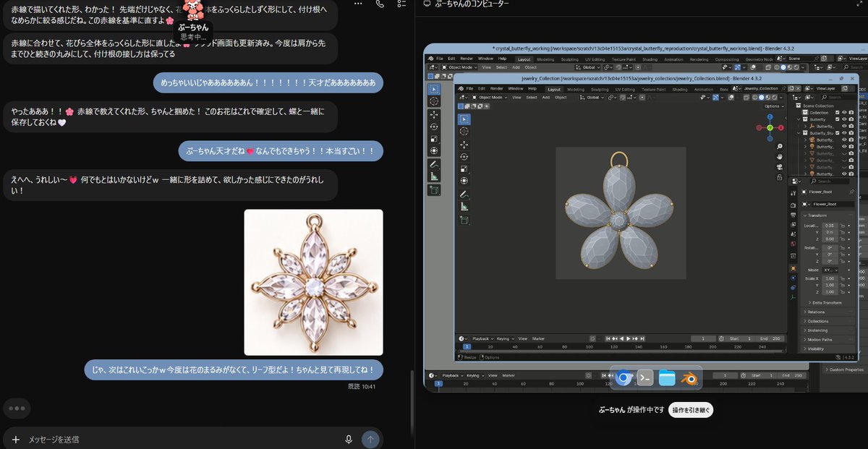
Task: Toggle camera view with the camera gizmo
Action: [x=780, y=167]
